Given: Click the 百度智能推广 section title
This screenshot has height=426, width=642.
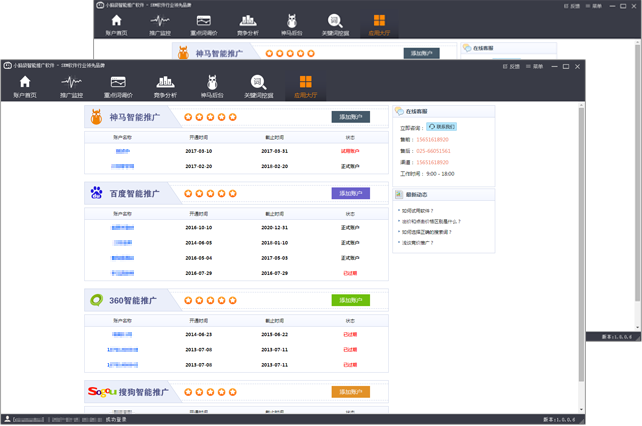Looking at the screenshot, I should point(134,193).
